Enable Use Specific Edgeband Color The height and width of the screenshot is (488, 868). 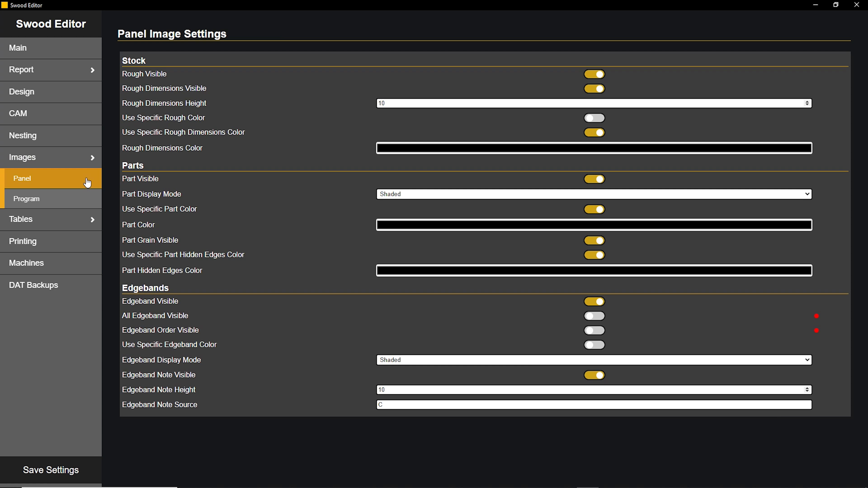[594, 345]
